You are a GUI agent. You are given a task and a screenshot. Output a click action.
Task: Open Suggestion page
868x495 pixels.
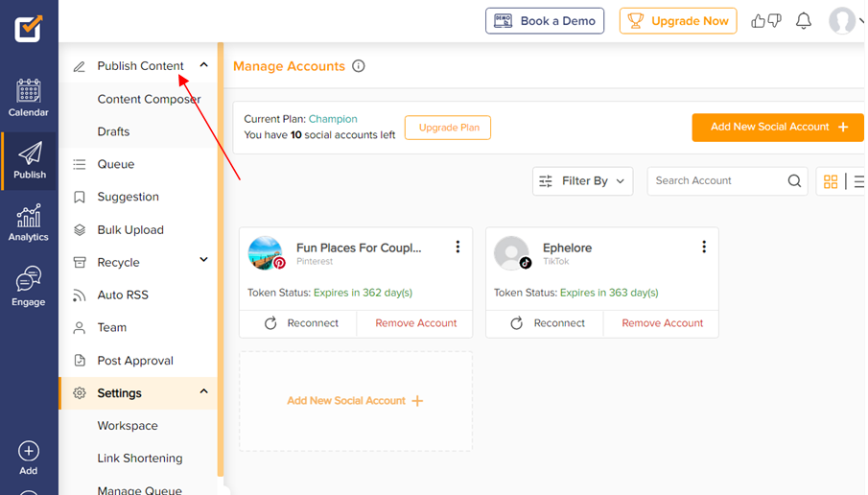(x=128, y=197)
